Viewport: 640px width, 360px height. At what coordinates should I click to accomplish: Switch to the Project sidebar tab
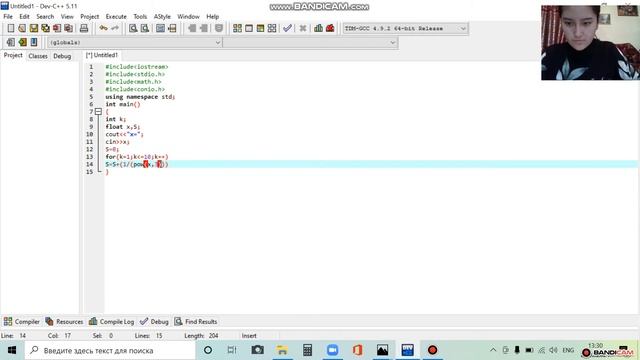tap(13, 56)
